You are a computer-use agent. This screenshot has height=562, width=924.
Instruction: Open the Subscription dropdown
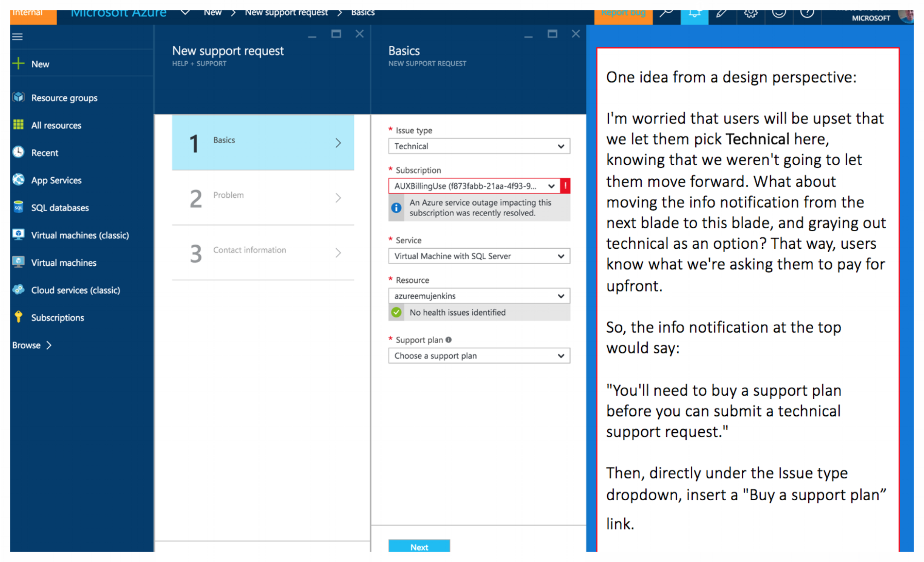coord(474,186)
